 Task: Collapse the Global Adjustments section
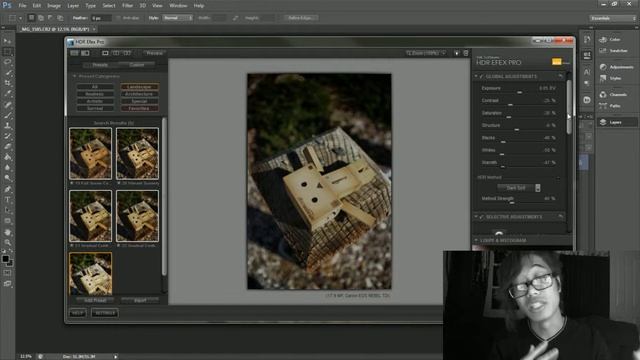coord(476,76)
